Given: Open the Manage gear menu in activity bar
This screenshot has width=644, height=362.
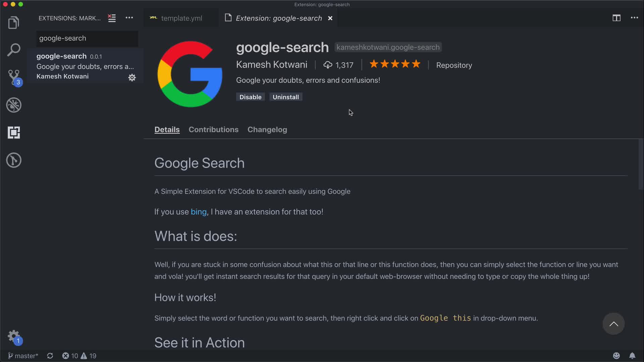Looking at the screenshot, I should (14, 336).
